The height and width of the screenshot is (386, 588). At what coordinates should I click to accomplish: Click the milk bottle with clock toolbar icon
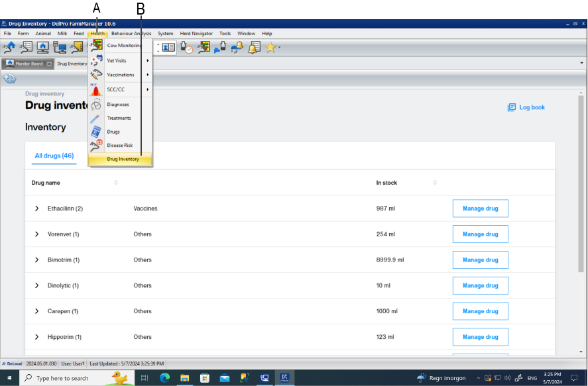[186, 48]
